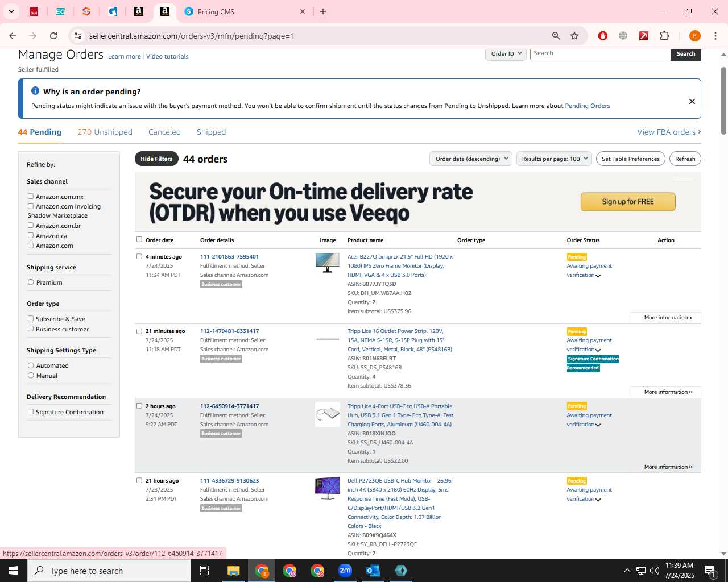
Task: Open the tab search chevron in Chrome
Action: (11, 11)
